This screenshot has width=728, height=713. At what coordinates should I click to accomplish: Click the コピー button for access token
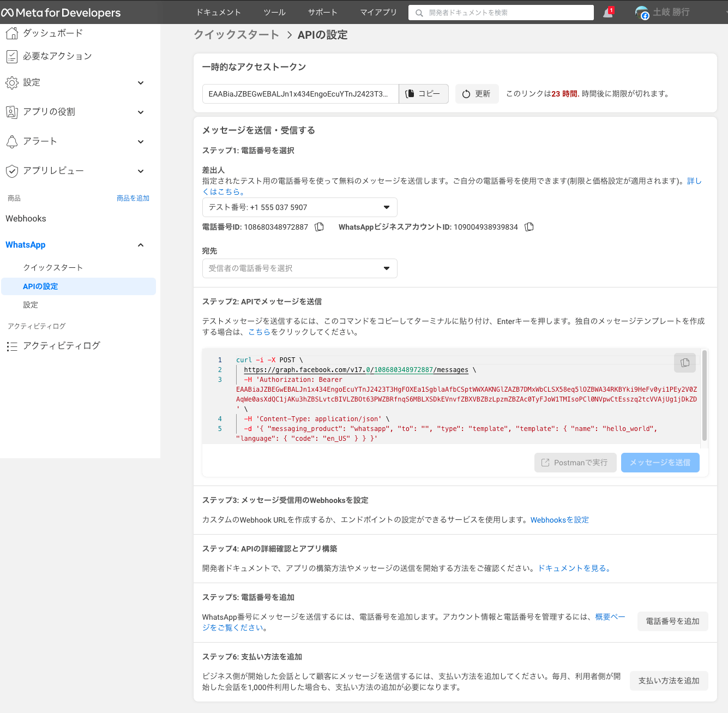coord(424,94)
